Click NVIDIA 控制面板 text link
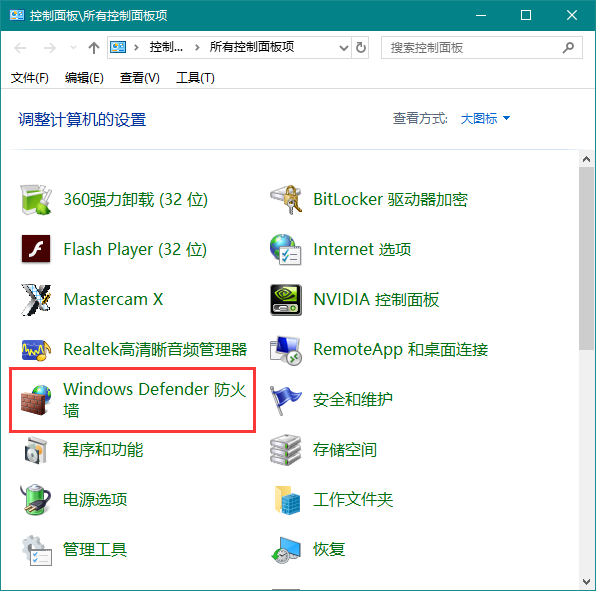This screenshot has height=591, width=596. (x=376, y=299)
